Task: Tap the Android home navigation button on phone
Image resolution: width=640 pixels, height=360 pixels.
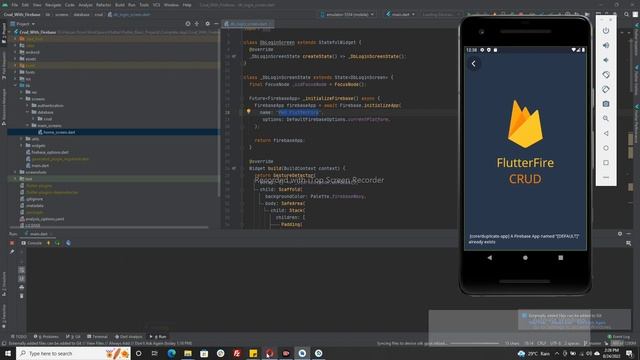Action: pos(525,258)
